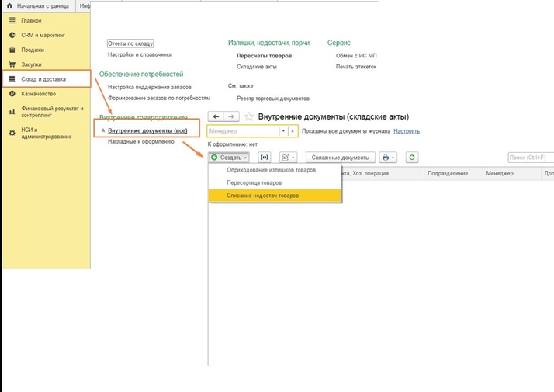This screenshot has height=392, width=554.
Task: Open the Менеджер combo box arrow
Action: (283, 131)
